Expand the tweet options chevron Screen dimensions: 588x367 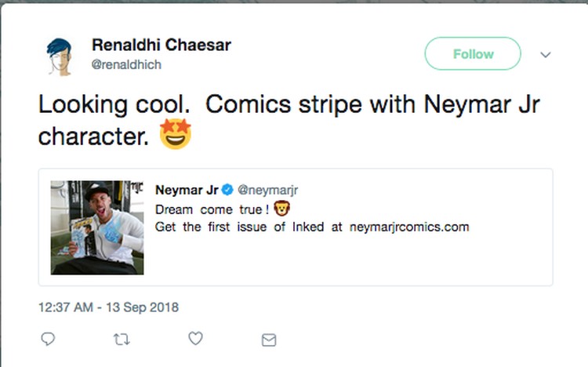pyautogui.click(x=545, y=55)
